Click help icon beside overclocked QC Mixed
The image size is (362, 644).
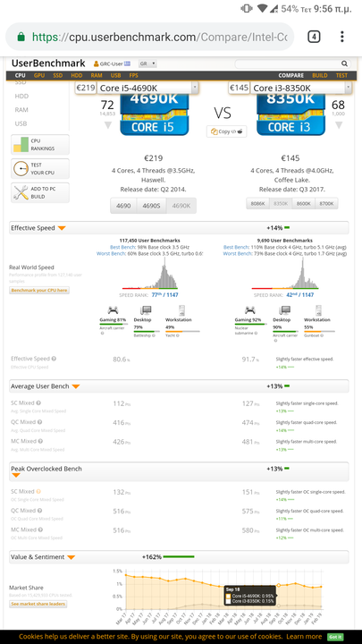40,511
